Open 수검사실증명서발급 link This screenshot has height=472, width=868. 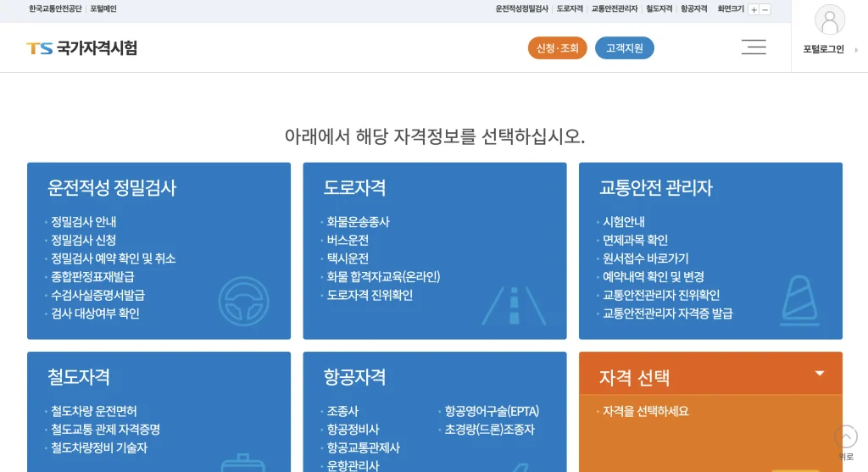pos(97,295)
